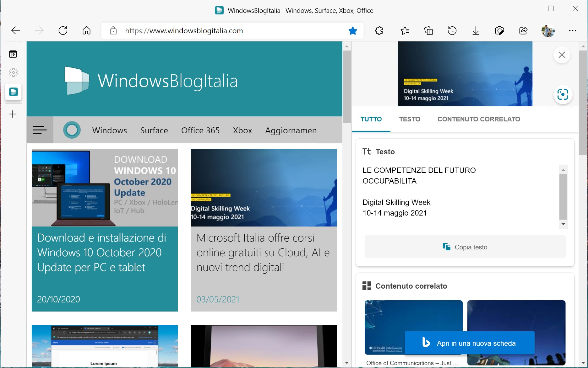This screenshot has width=588, height=368.
Task: Click the Copia testo button
Action: 465,247
